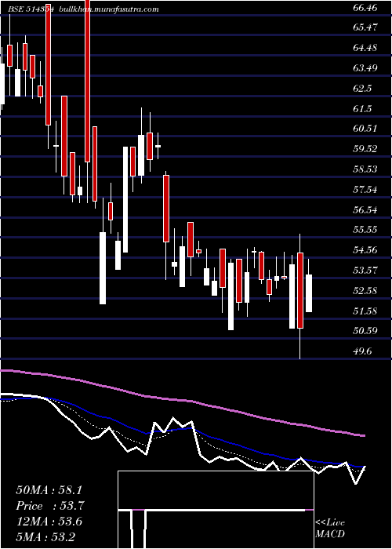Click the 55.55 price axis label

pyautogui.click(x=365, y=230)
